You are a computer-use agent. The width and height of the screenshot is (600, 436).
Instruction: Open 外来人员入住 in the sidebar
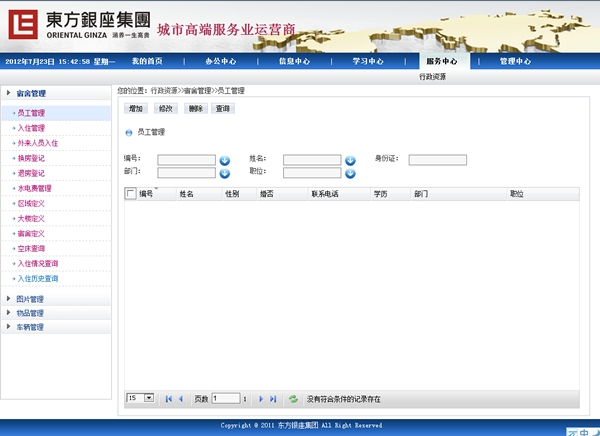click(x=38, y=143)
